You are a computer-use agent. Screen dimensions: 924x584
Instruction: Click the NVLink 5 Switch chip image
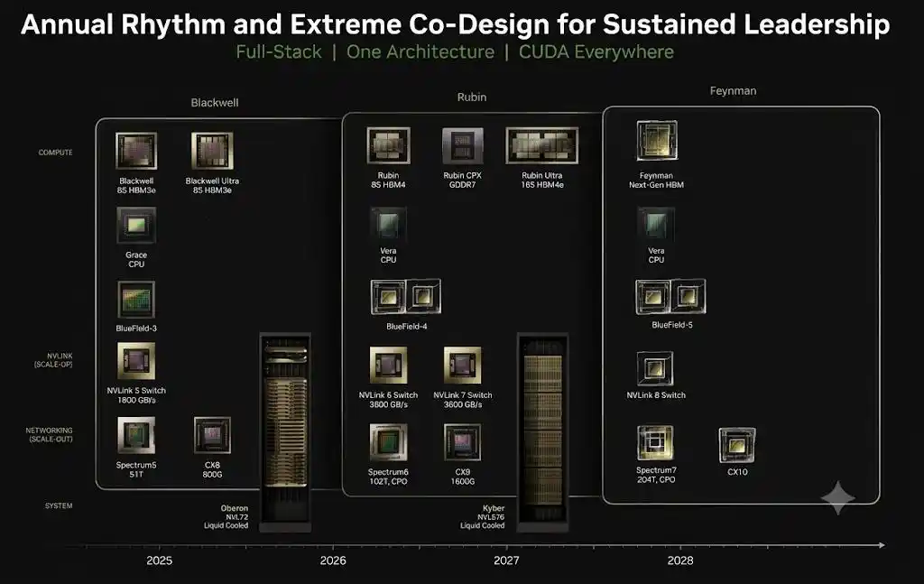coord(136,361)
